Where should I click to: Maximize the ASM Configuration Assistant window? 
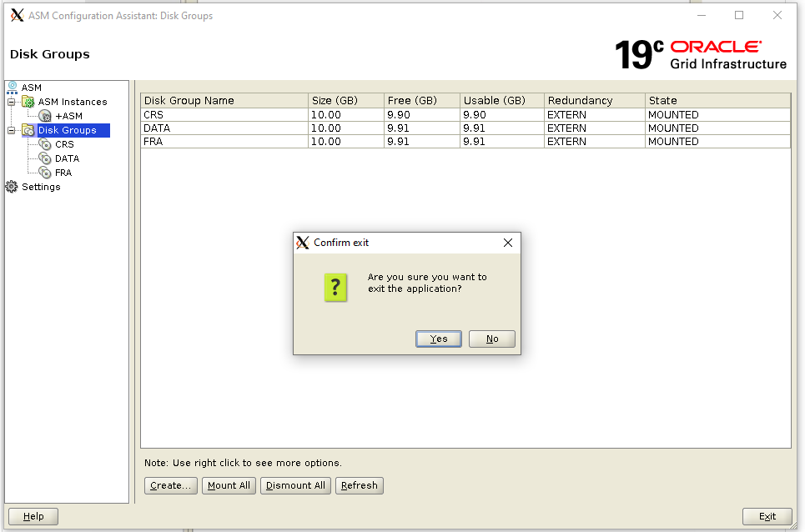739,15
